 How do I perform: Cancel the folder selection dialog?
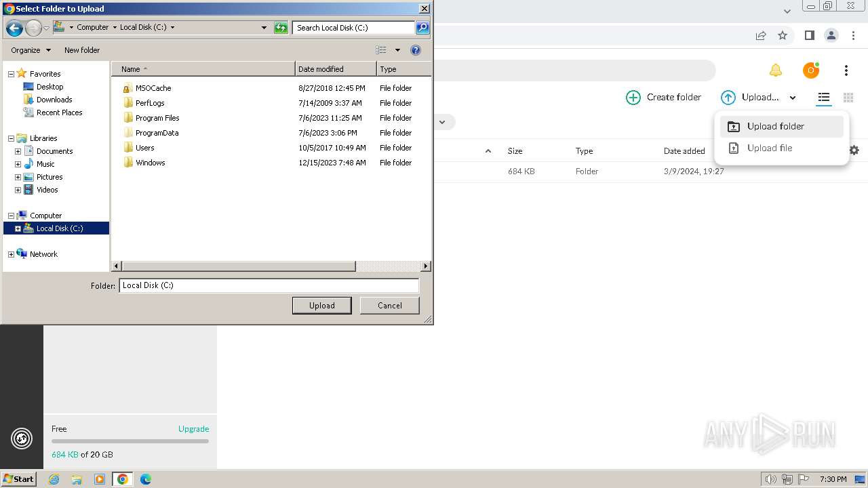pos(390,306)
